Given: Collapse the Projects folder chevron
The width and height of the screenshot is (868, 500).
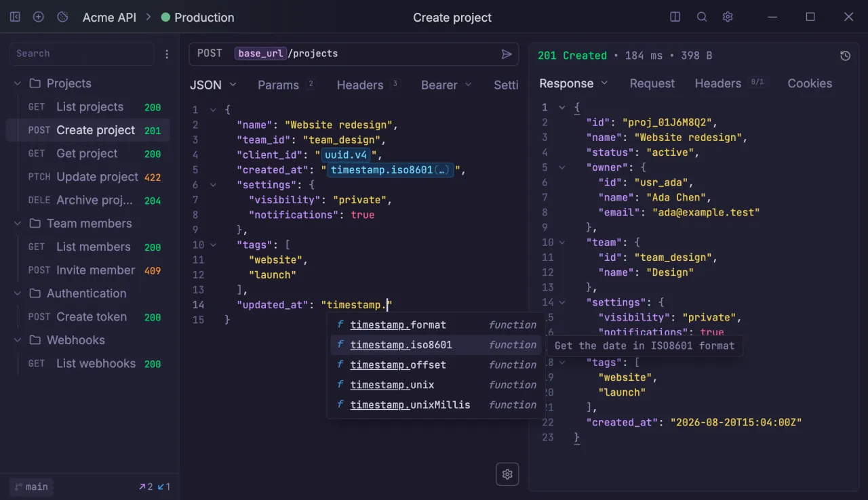Looking at the screenshot, I should pyautogui.click(x=18, y=83).
